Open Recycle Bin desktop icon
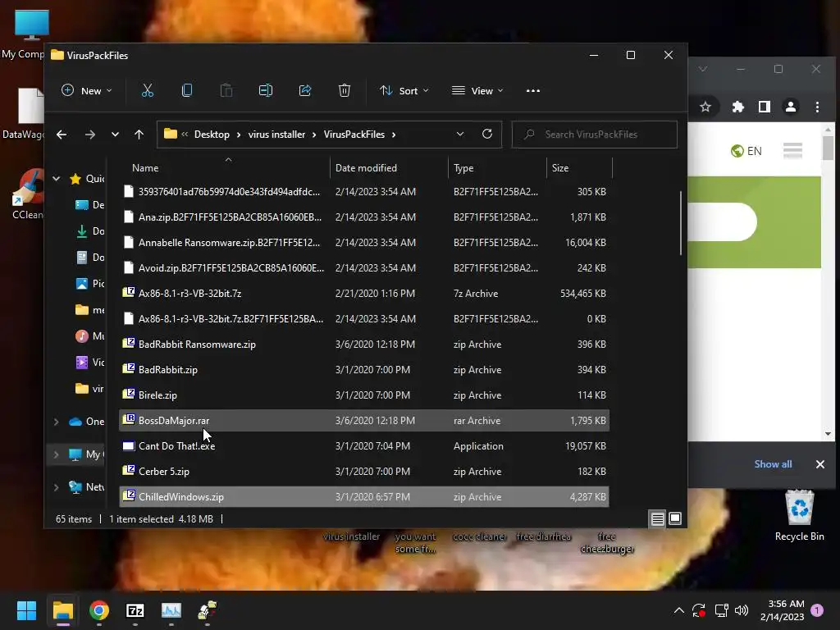The height and width of the screenshot is (630, 840). point(799,515)
